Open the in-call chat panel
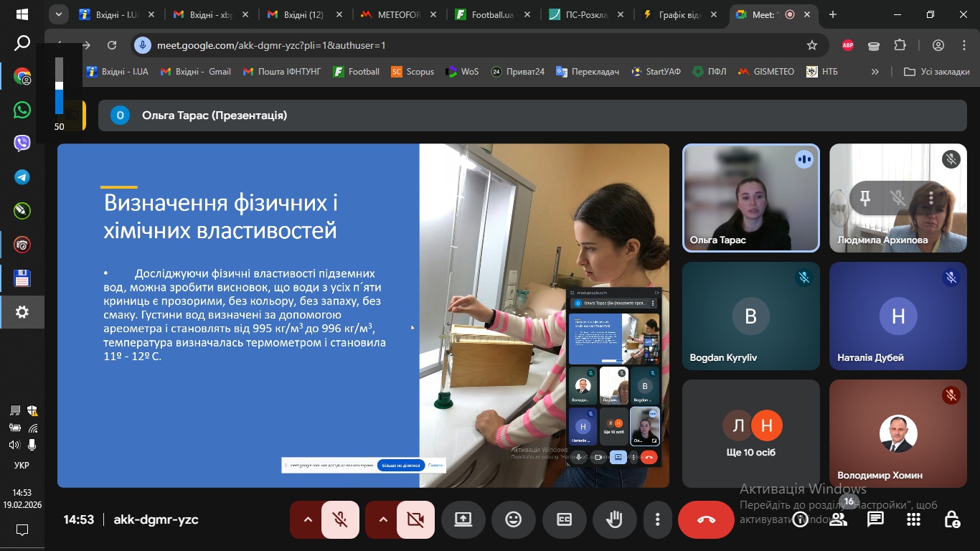 [x=876, y=519]
